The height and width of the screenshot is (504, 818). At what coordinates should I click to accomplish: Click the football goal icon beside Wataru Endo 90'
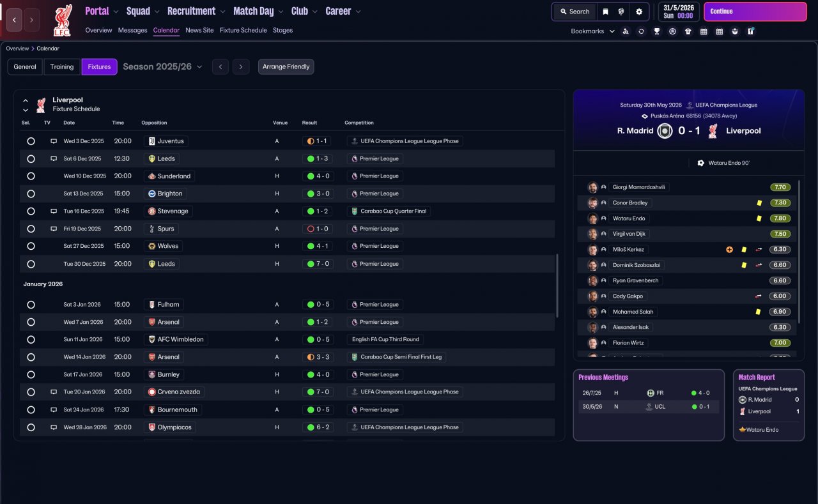click(x=700, y=163)
